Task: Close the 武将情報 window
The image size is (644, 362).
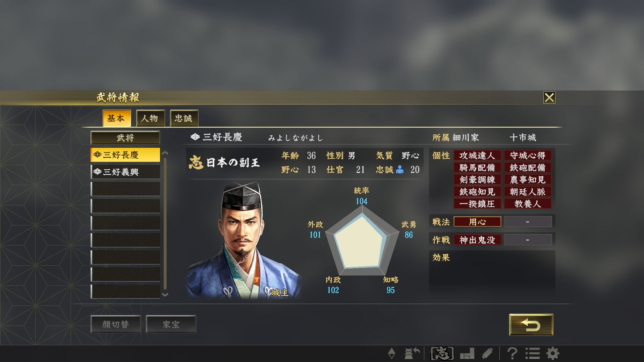Action: 549,98
